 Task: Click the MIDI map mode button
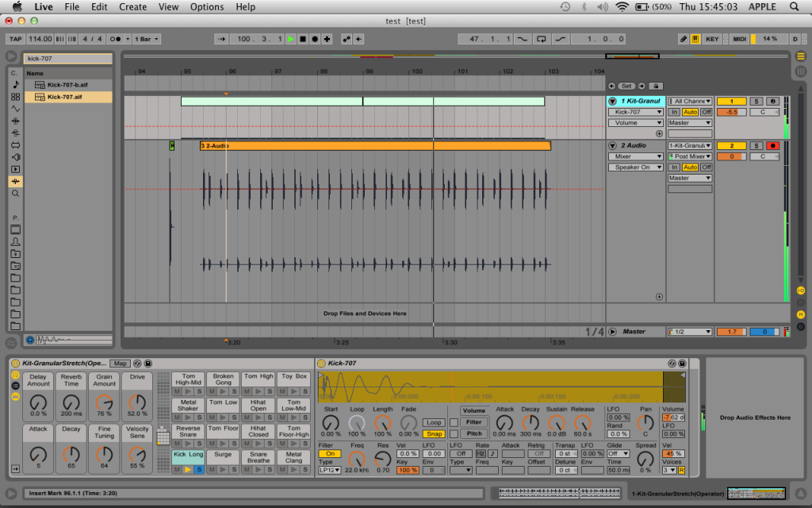(x=740, y=39)
